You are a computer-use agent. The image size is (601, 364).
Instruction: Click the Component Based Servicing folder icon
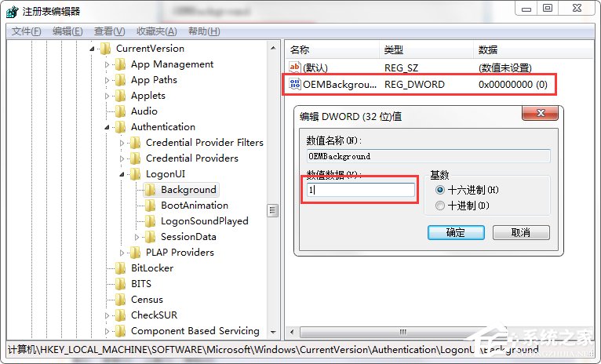click(x=120, y=331)
